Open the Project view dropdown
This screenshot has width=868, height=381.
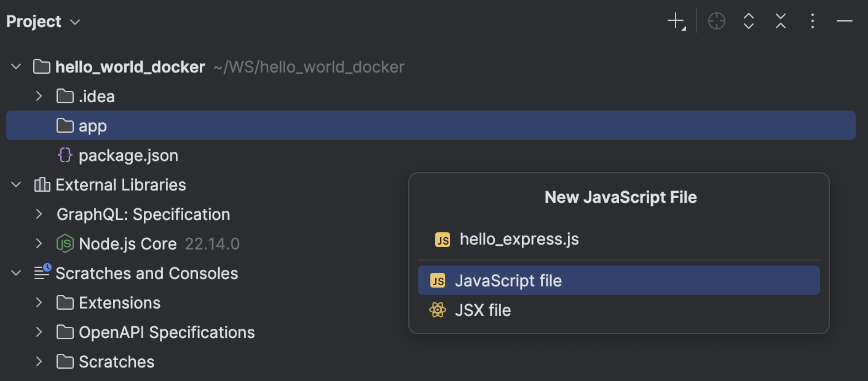click(75, 22)
